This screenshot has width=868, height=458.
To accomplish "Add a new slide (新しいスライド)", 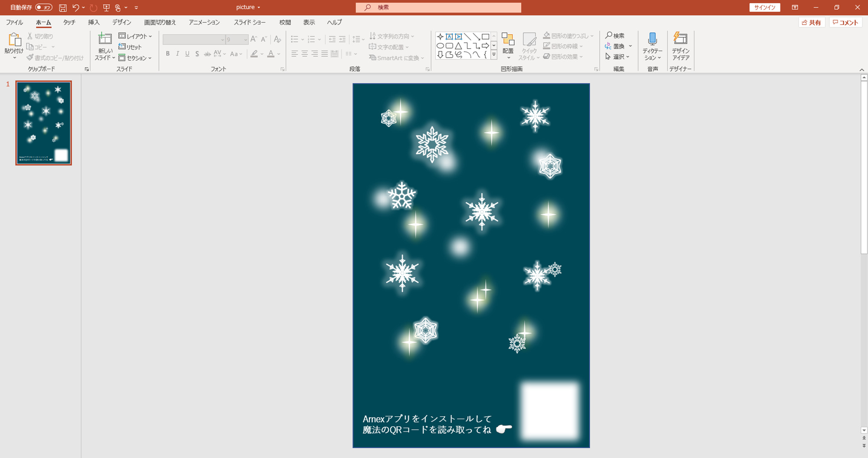I will [x=105, y=46].
